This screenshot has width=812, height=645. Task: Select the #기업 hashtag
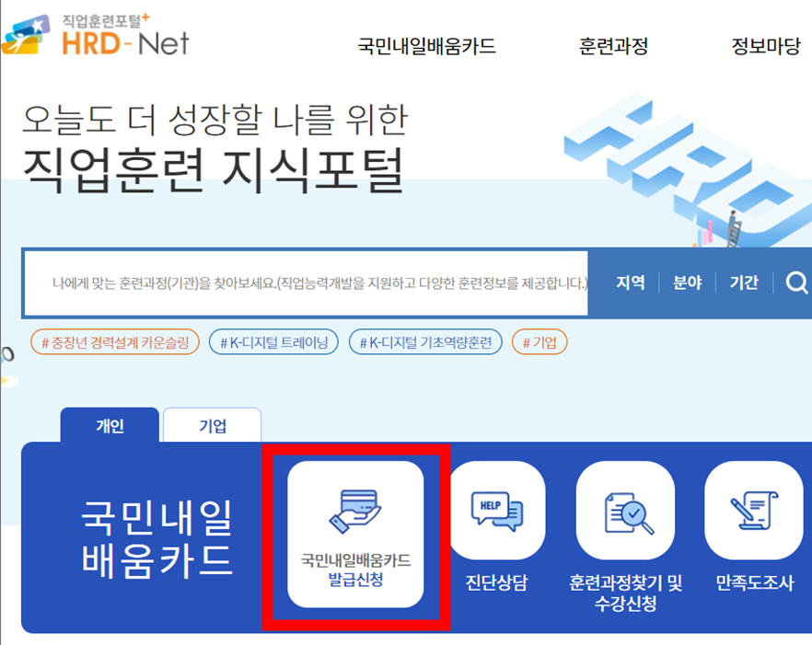539,342
